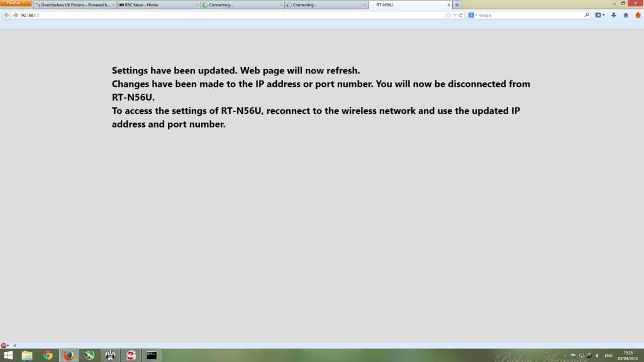644x362 pixels.
Task: Switch to the first Connecting... tab
Action: pyautogui.click(x=242, y=5)
